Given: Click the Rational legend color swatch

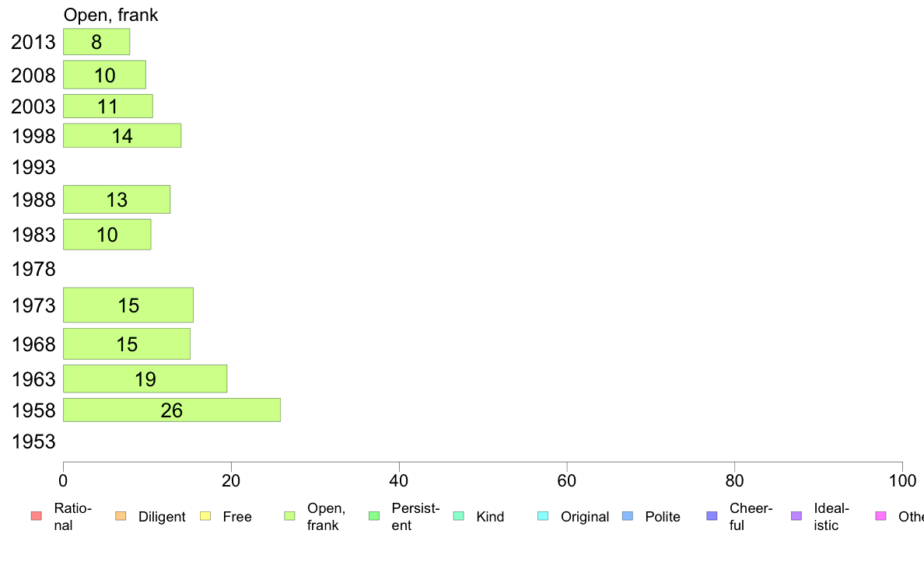Looking at the screenshot, I should click(37, 516).
